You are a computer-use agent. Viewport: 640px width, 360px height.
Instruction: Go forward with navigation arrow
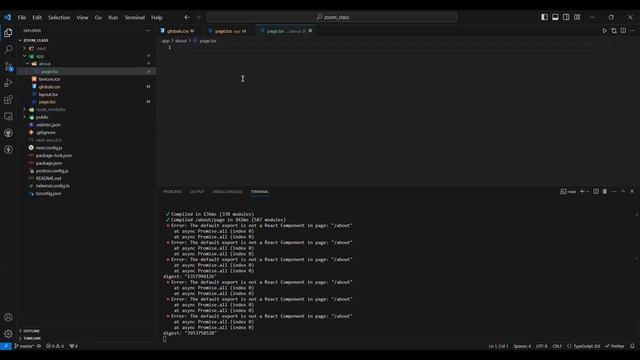click(198, 17)
